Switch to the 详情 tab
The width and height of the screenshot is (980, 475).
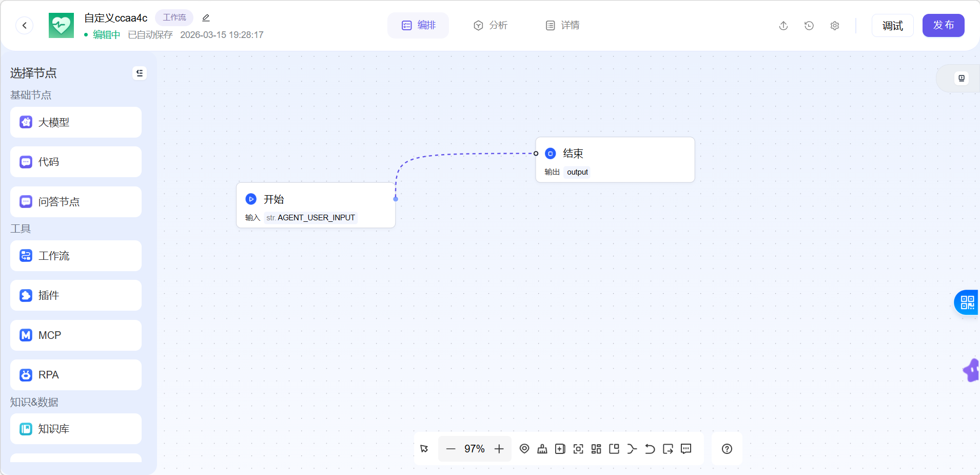pos(562,25)
